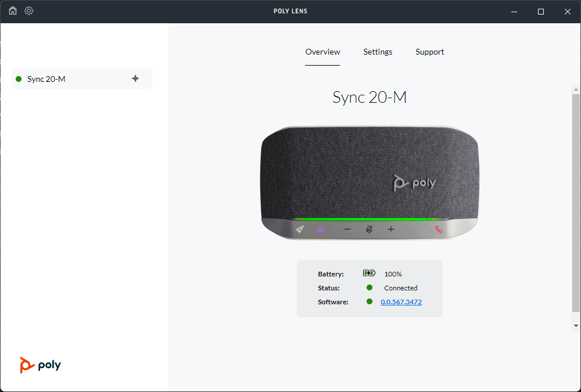Click the Poly logo in bottom left
Screen dimensions: 581x392
(x=40, y=365)
